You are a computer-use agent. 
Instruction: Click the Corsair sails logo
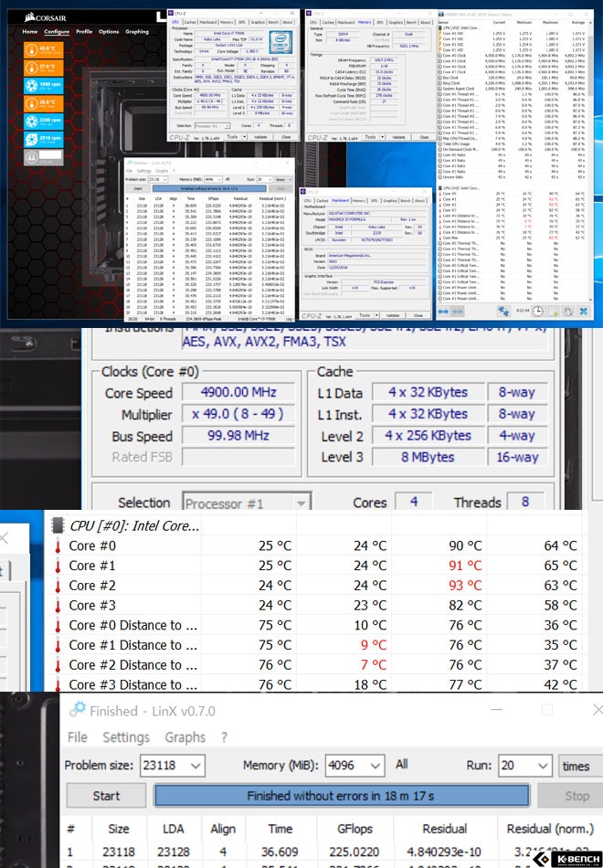pos(30,17)
